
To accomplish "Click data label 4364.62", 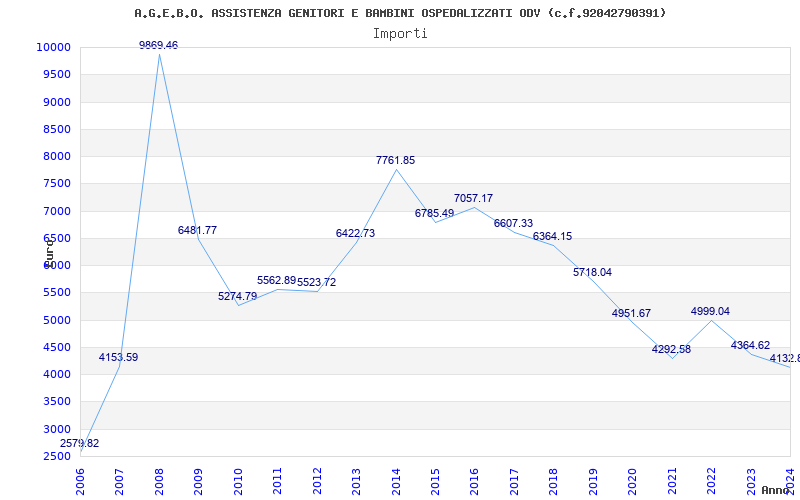I will point(750,345).
